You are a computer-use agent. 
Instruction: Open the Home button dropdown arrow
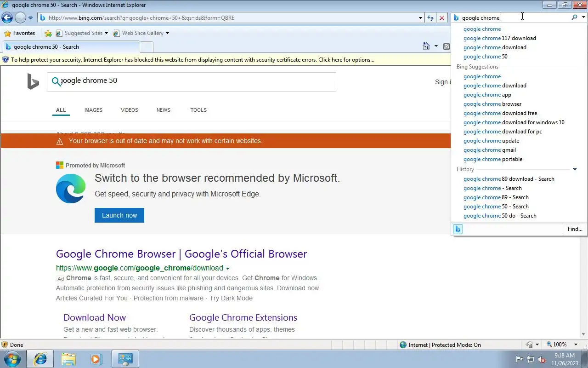point(436,46)
